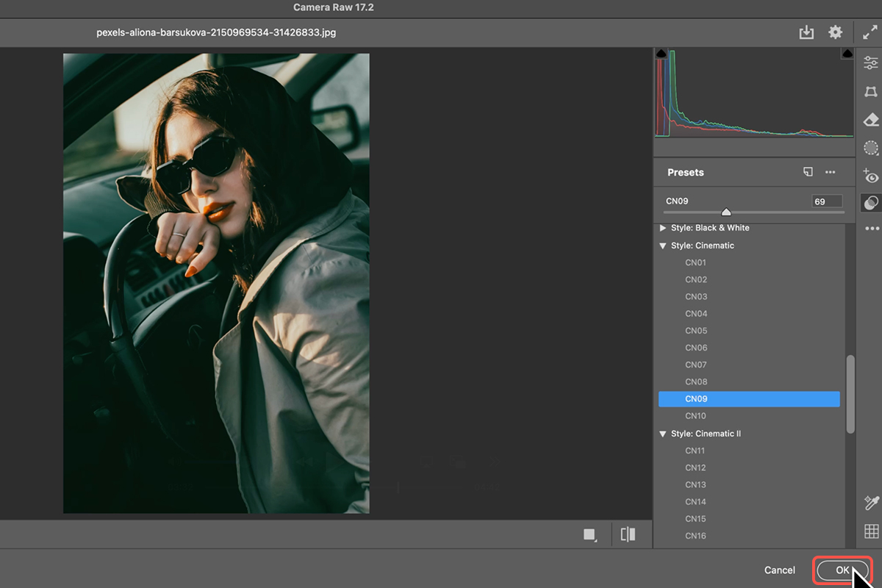Toggle shadow clipping warning in histogram

click(x=661, y=54)
